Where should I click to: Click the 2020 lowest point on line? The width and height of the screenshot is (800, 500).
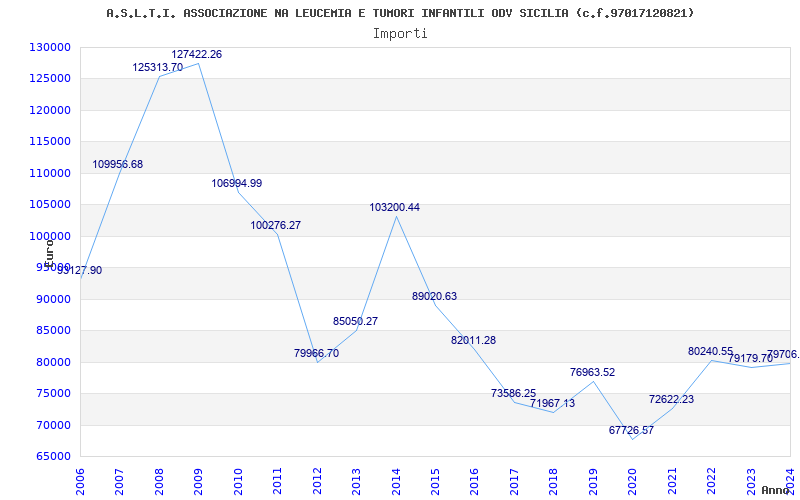633,439
